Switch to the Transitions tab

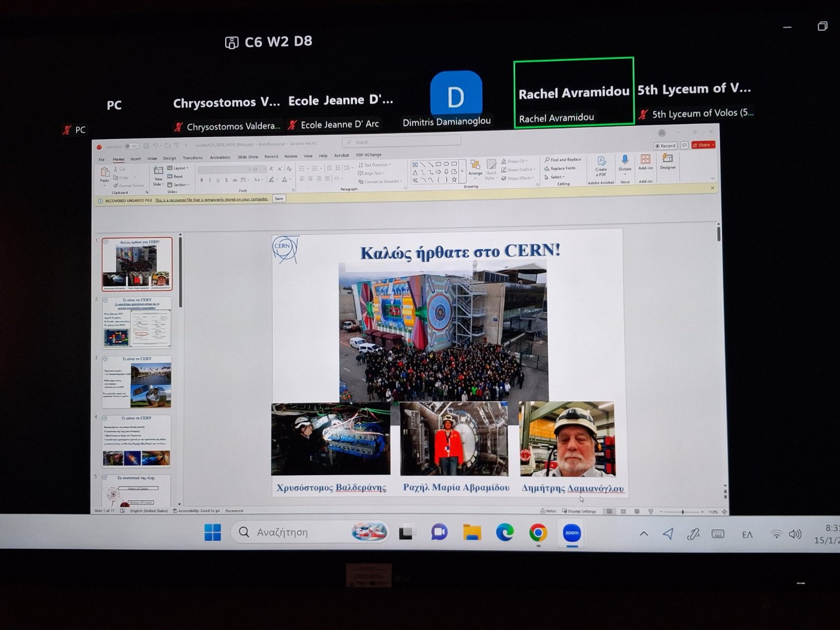(x=193, y=158)
